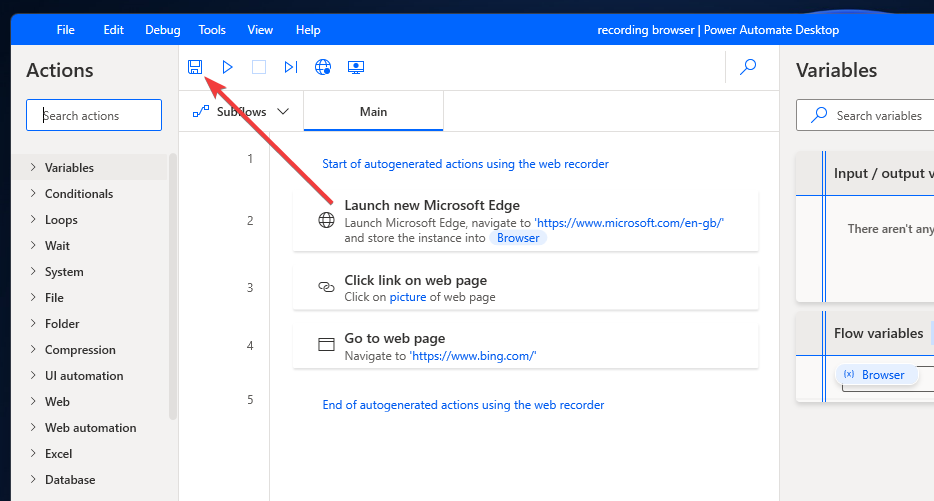Image resolution: width=934 pixels, height=501 pixels.
Task: Click the Actions pane scrollbar
Action: (x=173, y=287)
